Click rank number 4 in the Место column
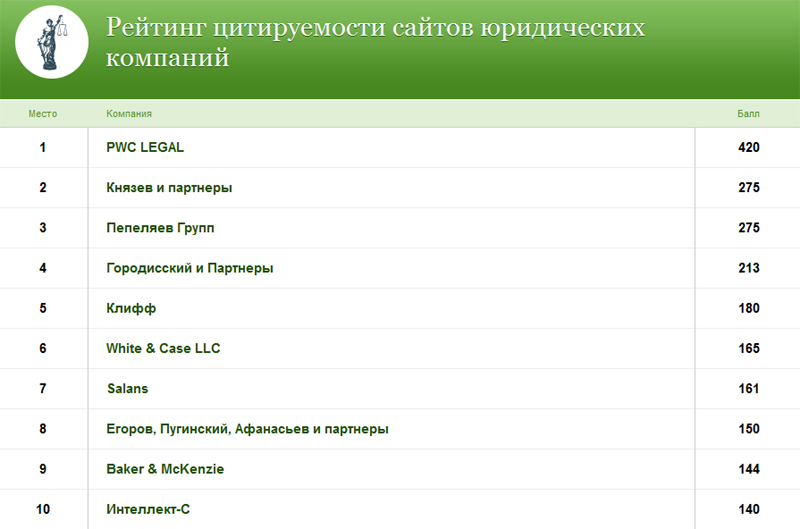Screen dimensions: 800x529 click(x=43, y=268)
